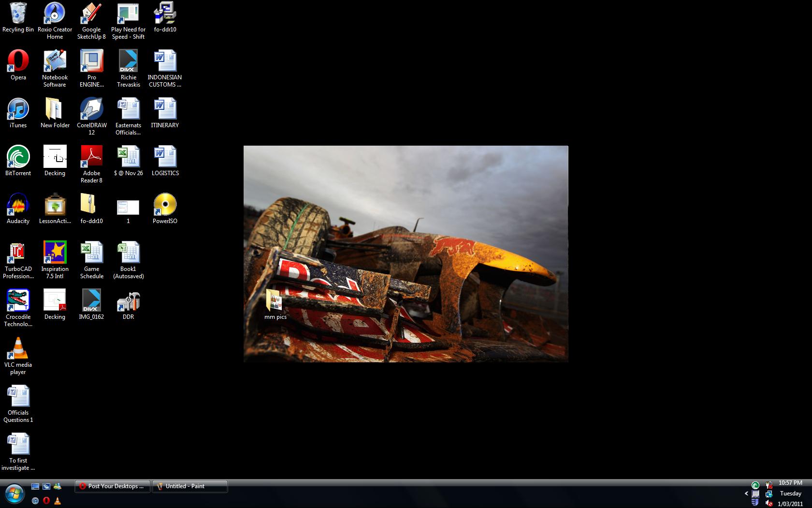Select Play Need for Speed - Shift shortcut
The image size is (812, 508).
tap(128, 21)
